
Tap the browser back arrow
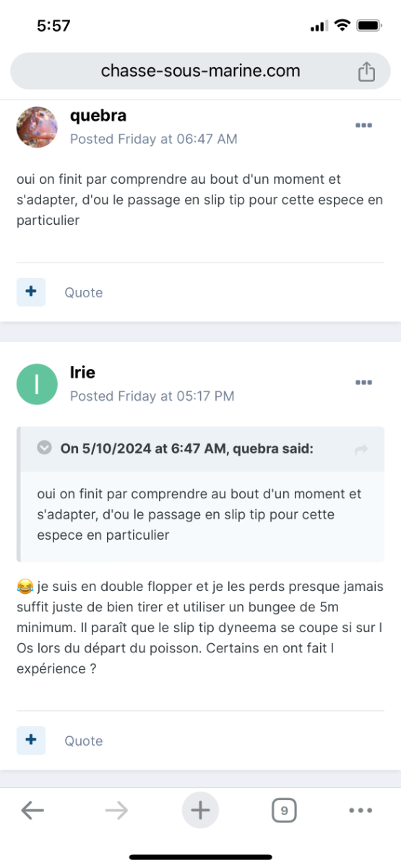33,810
